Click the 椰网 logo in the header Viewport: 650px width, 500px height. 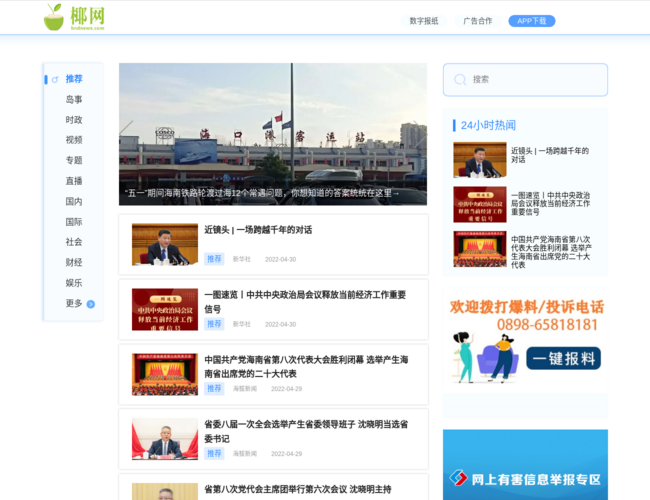pos(75,17)
